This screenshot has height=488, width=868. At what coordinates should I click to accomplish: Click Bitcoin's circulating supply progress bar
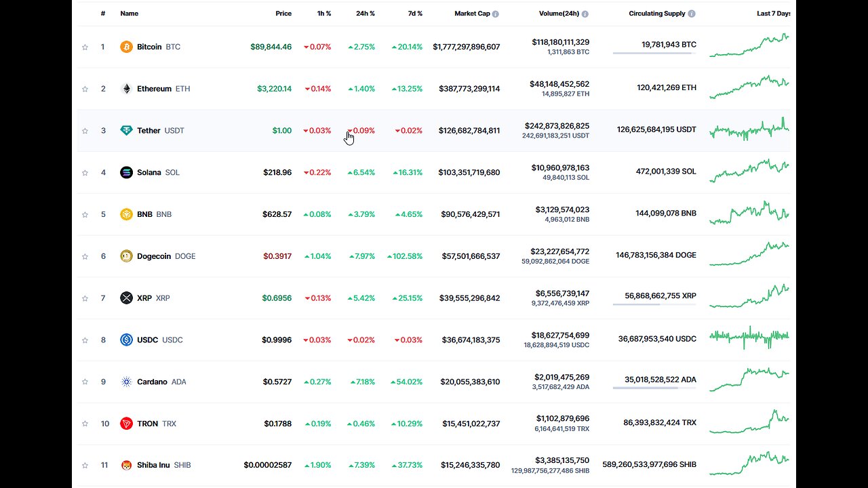(654, 53)
